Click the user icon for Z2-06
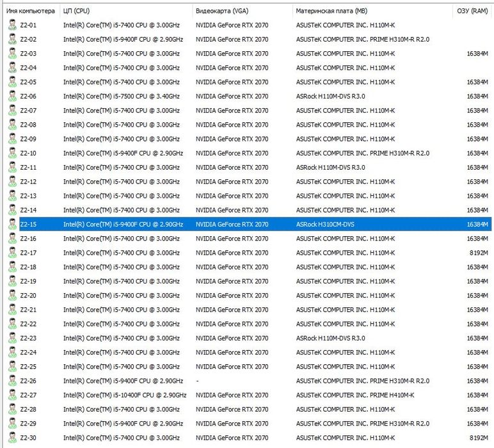 12,96
